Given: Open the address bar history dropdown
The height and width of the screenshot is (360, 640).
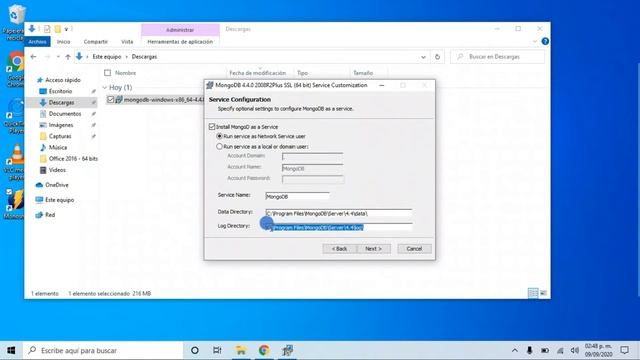Looking at the screenshot, I should 423,57.
